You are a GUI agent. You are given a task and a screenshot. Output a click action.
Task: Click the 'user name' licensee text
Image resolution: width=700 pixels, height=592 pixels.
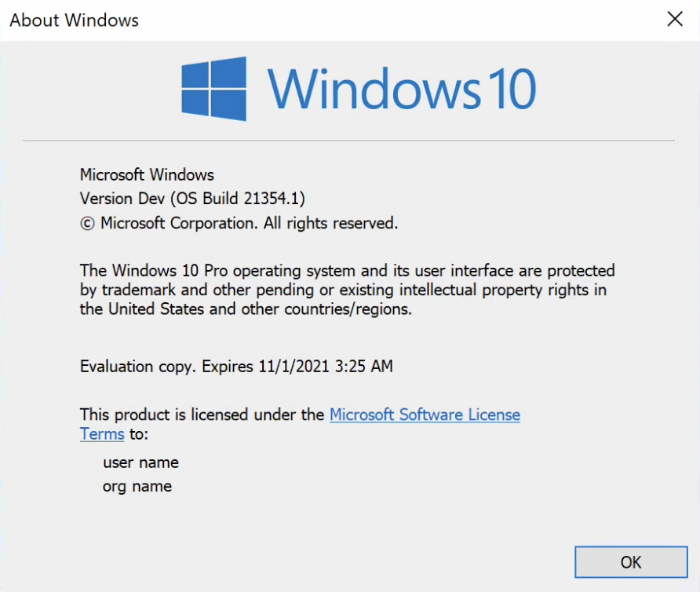[x=140, y=462]
